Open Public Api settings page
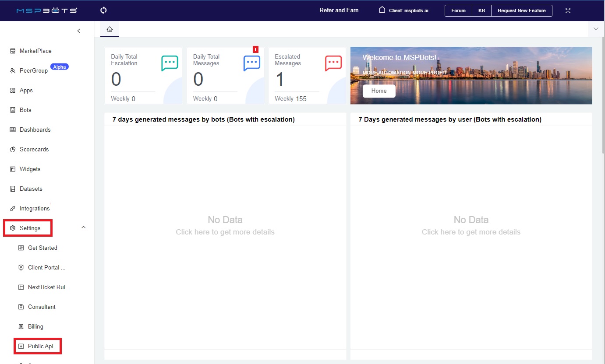Viewport: 605px width, 364px height. 40,346
